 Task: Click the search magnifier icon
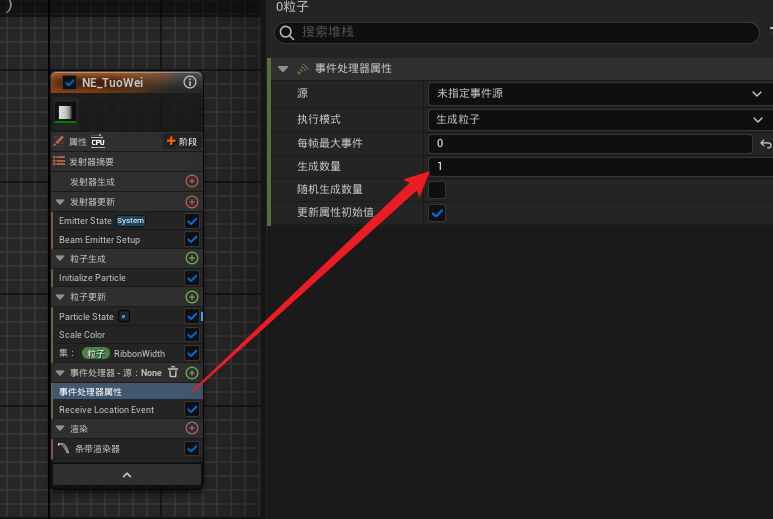(286, 33)
